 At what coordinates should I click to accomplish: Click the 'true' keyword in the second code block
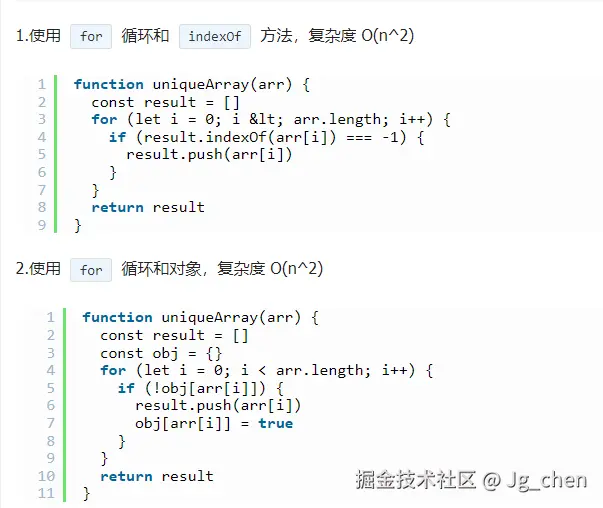coord(276,423)
